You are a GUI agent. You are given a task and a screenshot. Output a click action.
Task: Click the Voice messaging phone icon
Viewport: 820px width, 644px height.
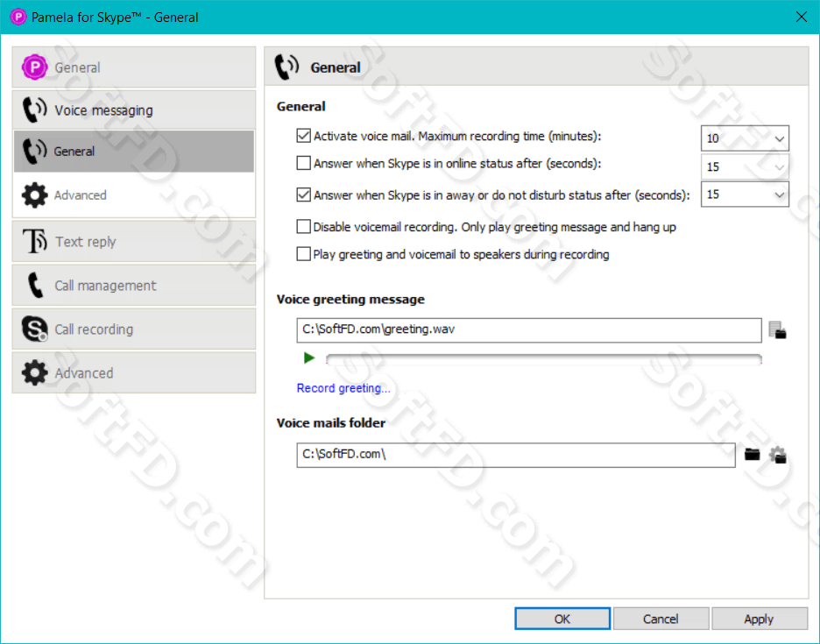coord(34,110)
